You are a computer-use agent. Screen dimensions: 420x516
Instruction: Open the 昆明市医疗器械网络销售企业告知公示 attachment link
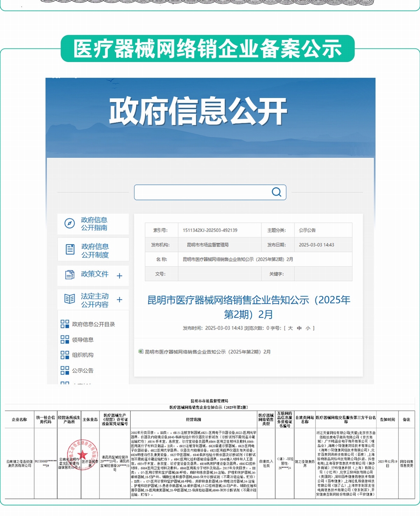tap(207, 352)
